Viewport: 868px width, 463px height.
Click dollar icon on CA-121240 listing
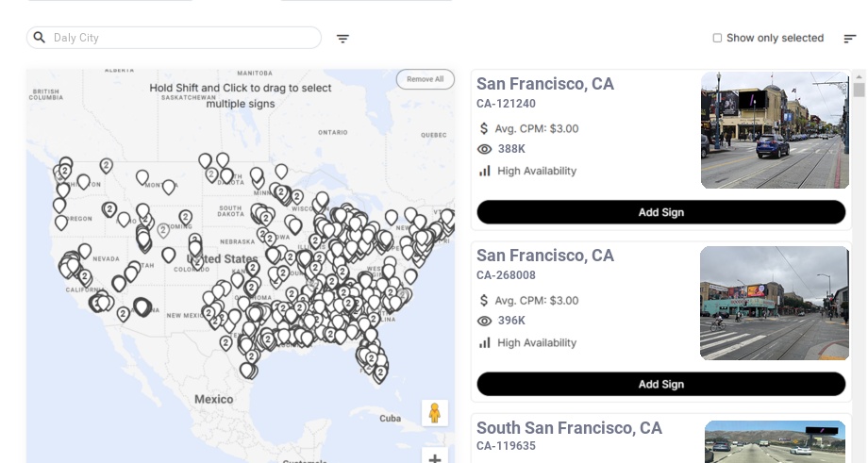tap(484, 128)
